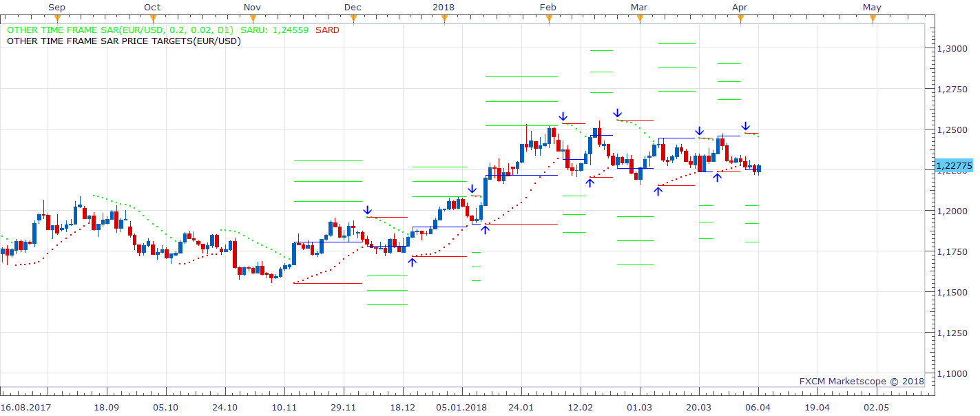Viewport: 980px width, 416px height.
Task: Click the 19.04 date axis label
Action: 817,407
